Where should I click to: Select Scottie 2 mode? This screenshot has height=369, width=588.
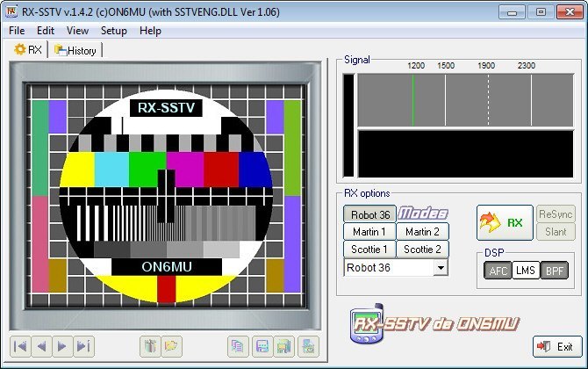point(423,250)
